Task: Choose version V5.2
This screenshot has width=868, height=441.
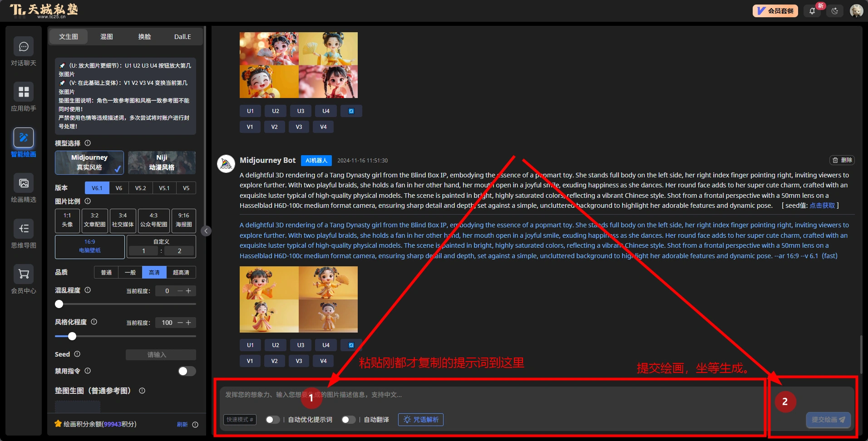Action: 141,188
